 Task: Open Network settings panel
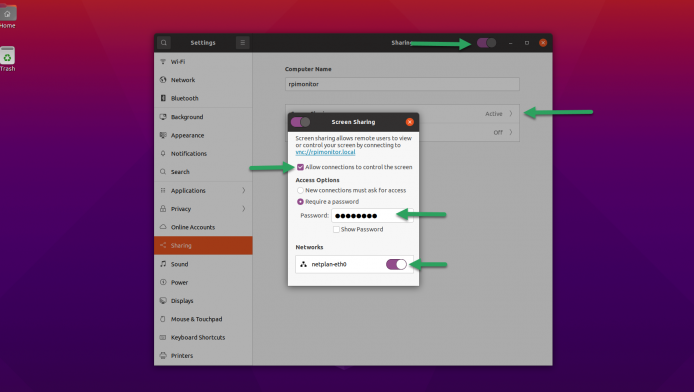click(203, 80)
